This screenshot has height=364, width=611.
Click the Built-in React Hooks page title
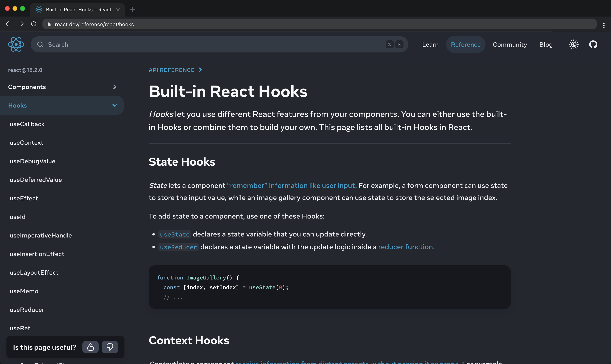click(x=228, y=91)
